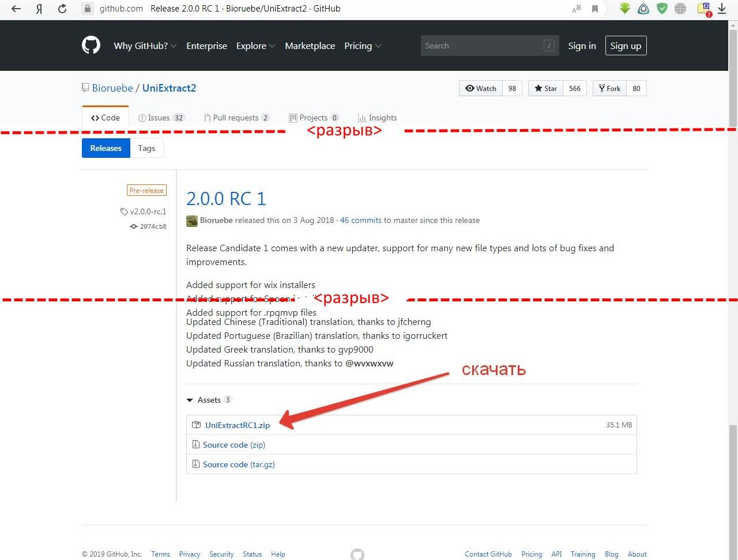Watch the UniExtract2 repository
Screen dimensions: 738x560
(x=481, y=88)
